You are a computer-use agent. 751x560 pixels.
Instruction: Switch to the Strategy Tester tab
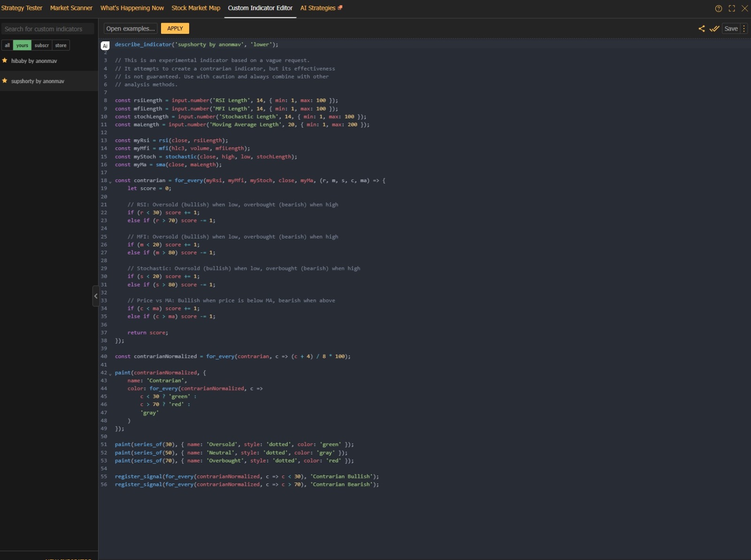(x=22, y=8)
